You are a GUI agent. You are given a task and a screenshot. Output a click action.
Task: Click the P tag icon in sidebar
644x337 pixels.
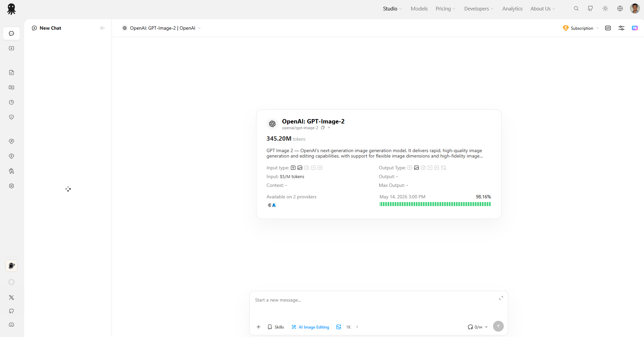click(x=11, y=141)
